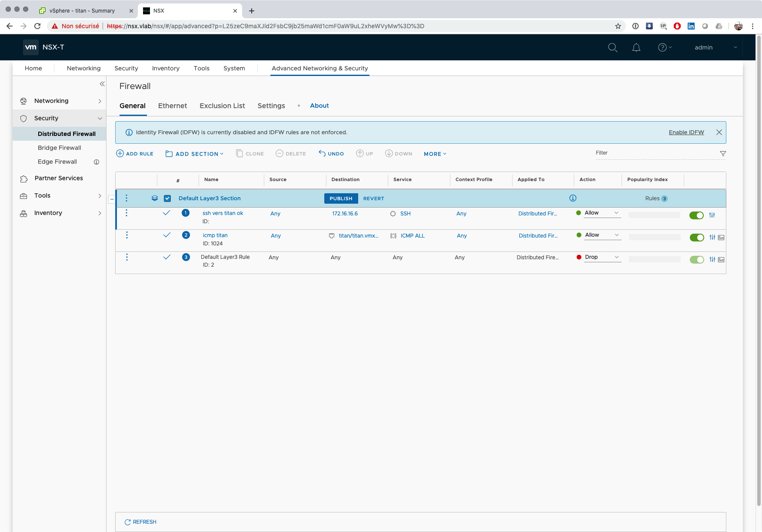Screen dimensions: 762x532
Task: Open statistics icon for icmp titan rule
Action: (x=721, y=238)
